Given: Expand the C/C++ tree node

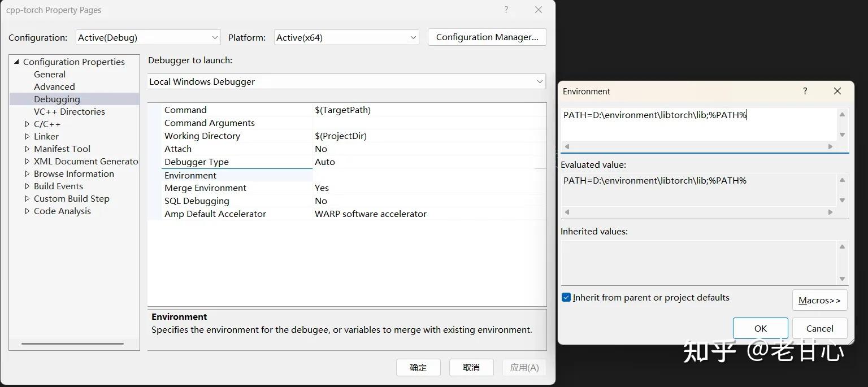Looking at the screenshot, I should click(x=26, y=124).
